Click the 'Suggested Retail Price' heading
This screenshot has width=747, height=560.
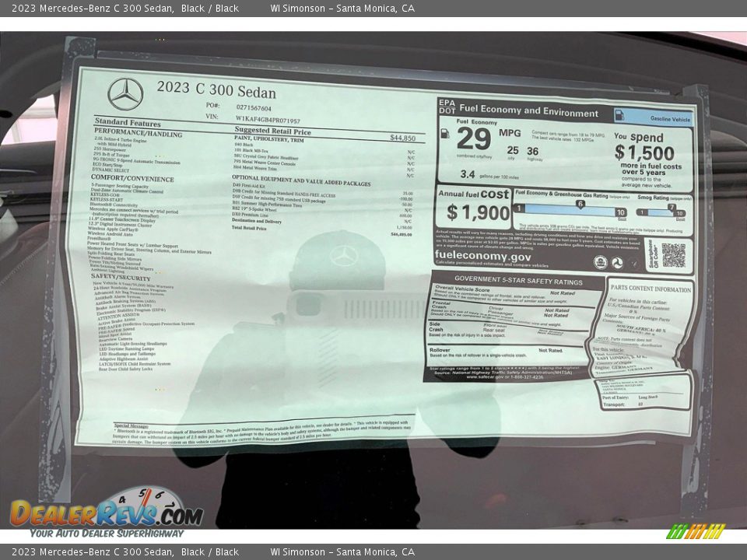(x=272, y=131)
